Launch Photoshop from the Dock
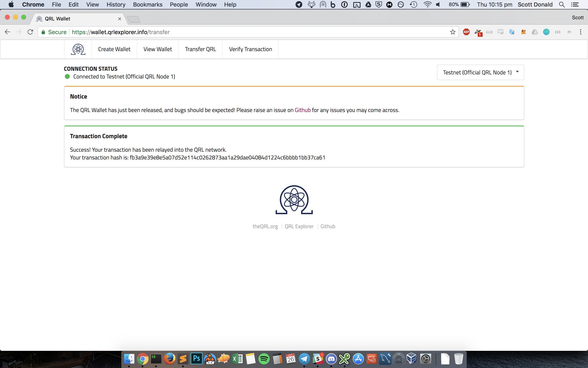The height and width of the screenshot is (368, 588). coord(196,359)
